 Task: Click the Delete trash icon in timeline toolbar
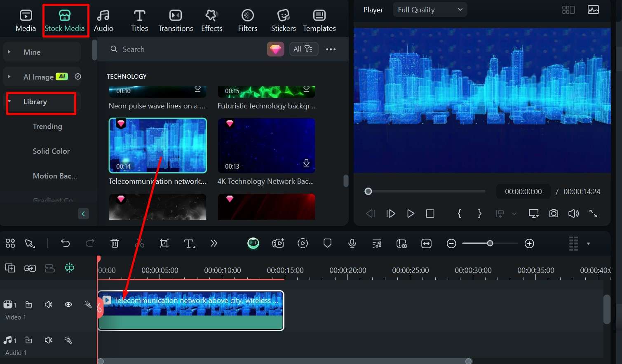coord(115,244)
